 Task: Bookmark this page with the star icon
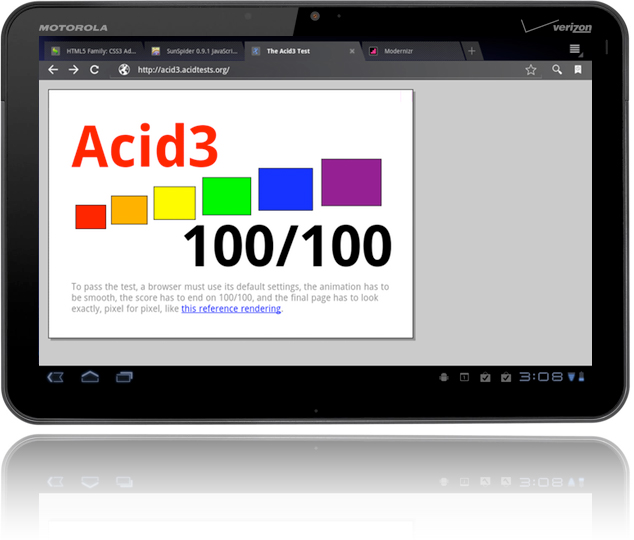pos(533,70)
